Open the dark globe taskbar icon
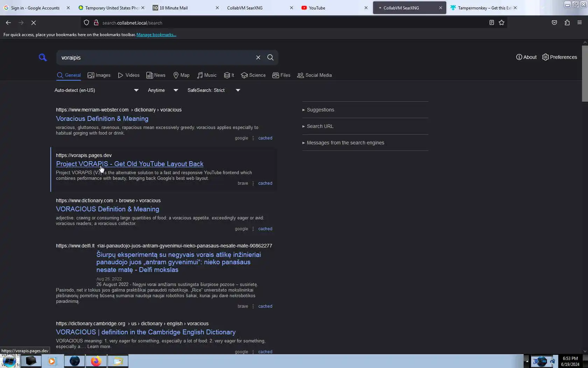The width and height of the screenshot is (588, 368). pos(74,361)
